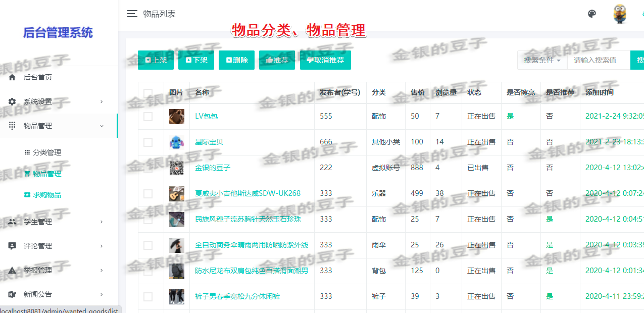Toggle the hamburger sidebar menu icon
Screen dimensions: 644x313
pos(132,14)
